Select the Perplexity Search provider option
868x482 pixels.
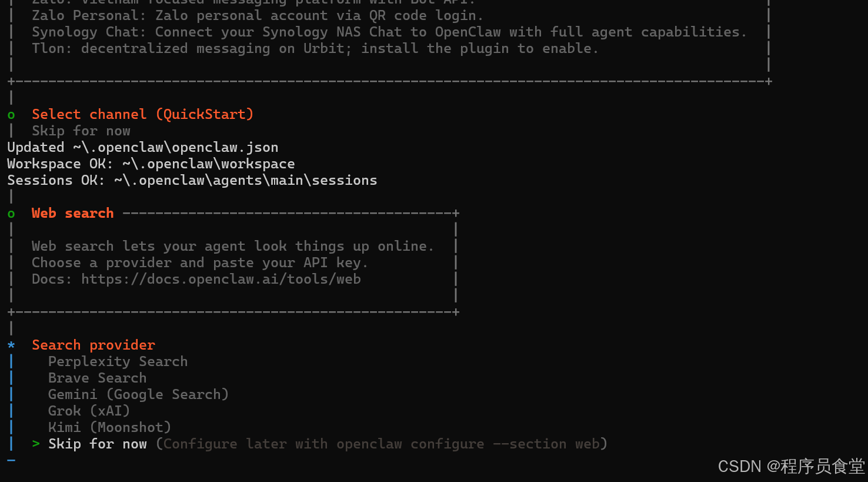118,361
